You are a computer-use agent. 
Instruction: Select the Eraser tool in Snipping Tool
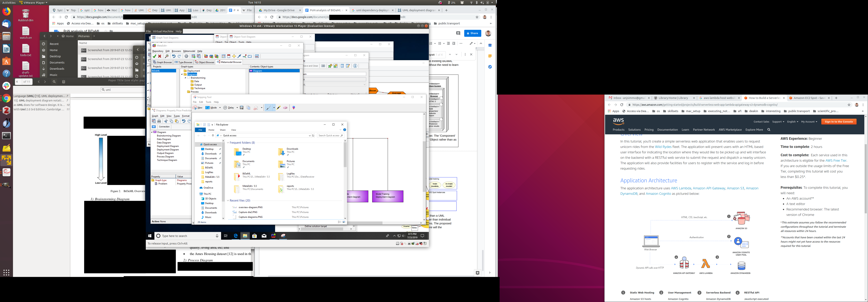(285, 108)
